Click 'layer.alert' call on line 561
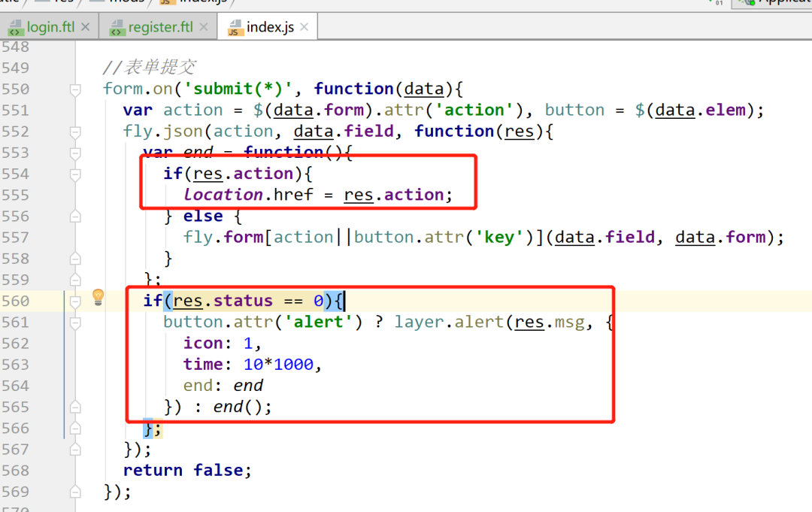The height and width of the screenshot is (512, 812). coord(449,322)
